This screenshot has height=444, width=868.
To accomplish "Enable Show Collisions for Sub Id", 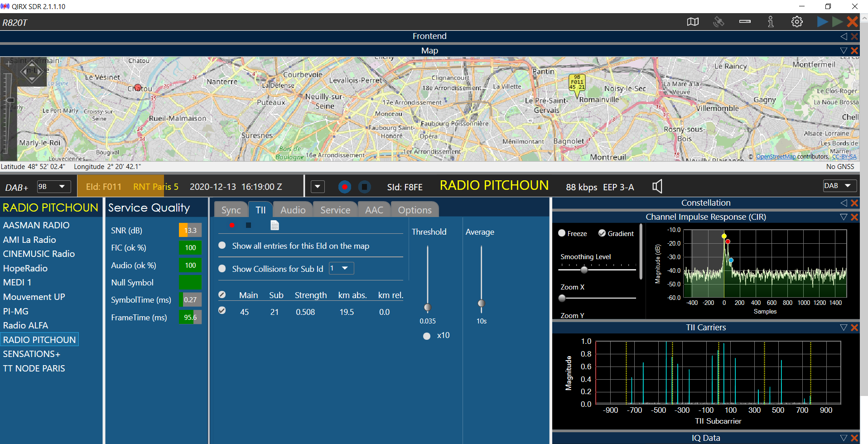I will 222,268.
